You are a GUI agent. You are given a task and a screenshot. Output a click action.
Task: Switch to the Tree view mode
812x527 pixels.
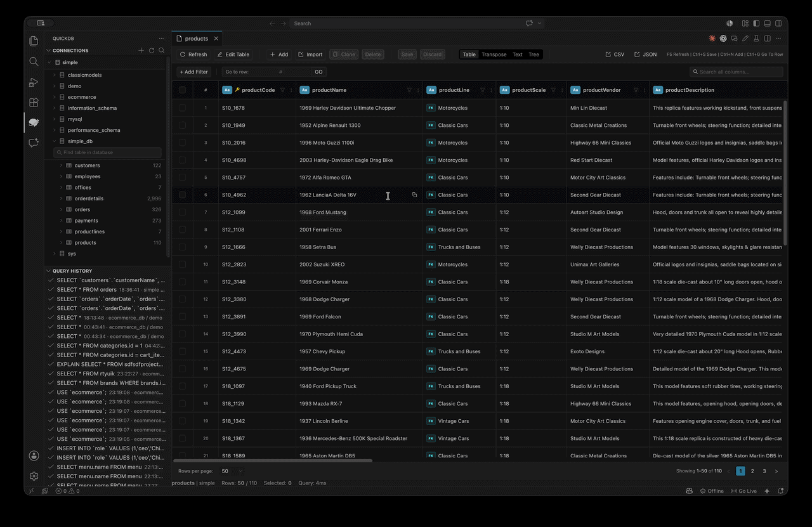pyautogui.click(x=534, y=55)
